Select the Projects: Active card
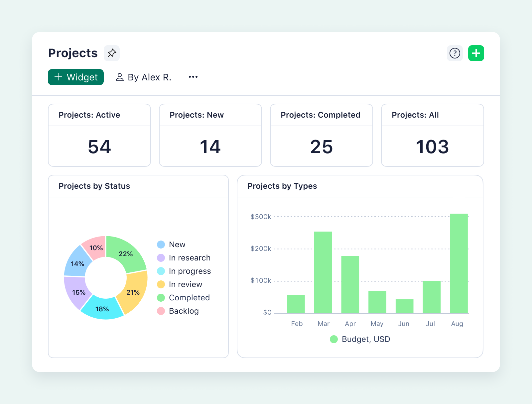The height and width of the screenshot is (404, 532). click(99, 135)
